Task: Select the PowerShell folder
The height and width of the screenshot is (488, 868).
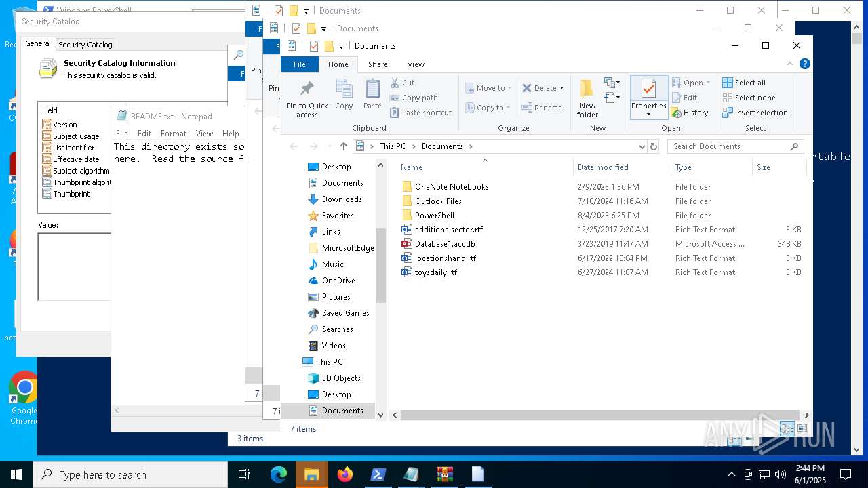Action: click(435, 216)
